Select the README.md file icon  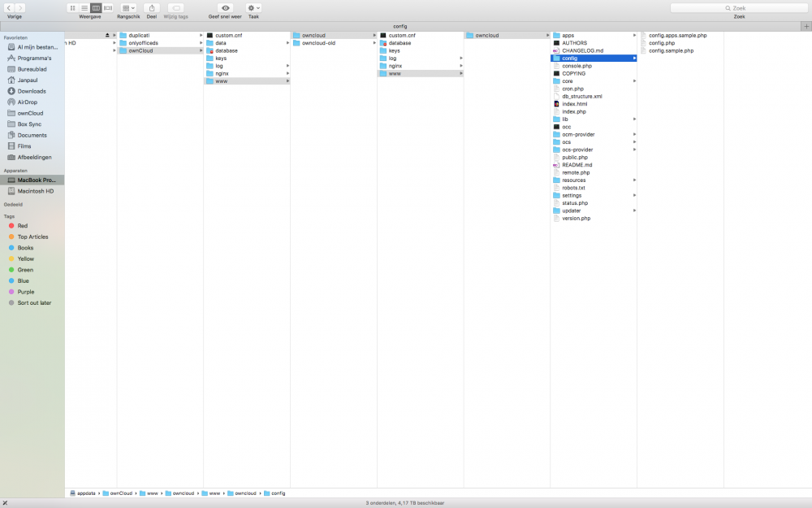(557, 165)
